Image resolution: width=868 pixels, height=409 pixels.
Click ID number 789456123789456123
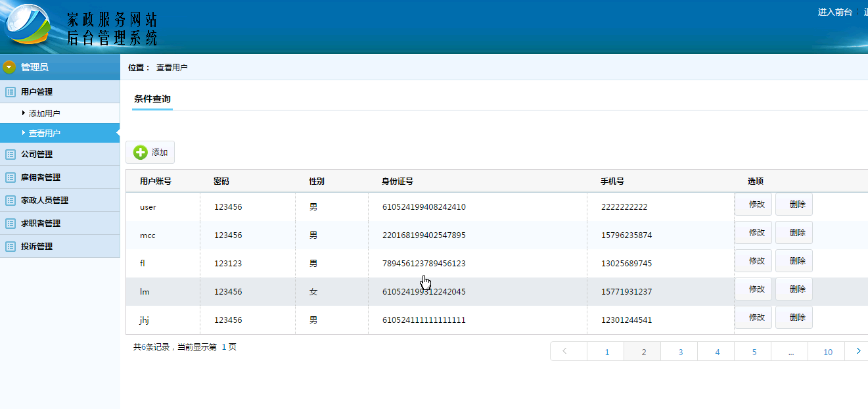(x=424, y=264)
